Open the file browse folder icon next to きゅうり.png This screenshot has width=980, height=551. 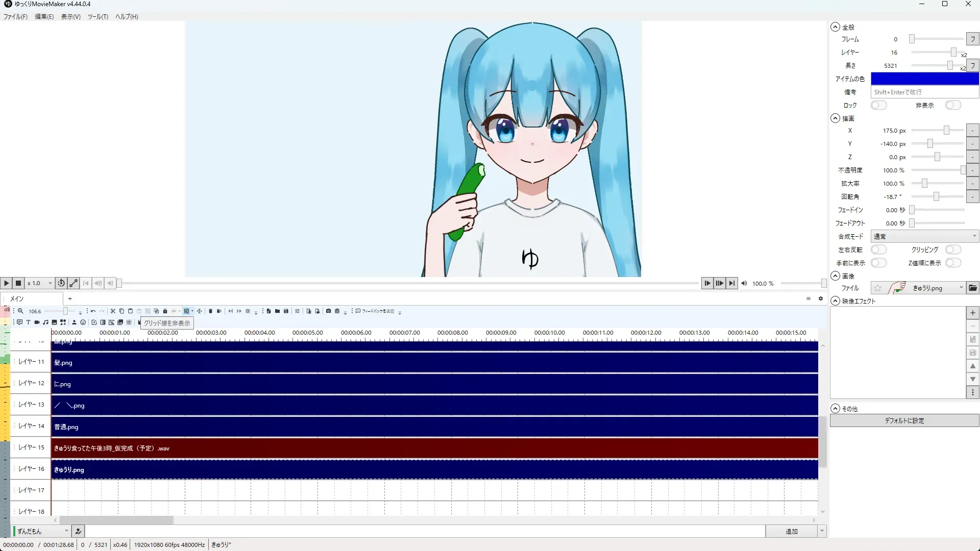(x=973, y=288)
